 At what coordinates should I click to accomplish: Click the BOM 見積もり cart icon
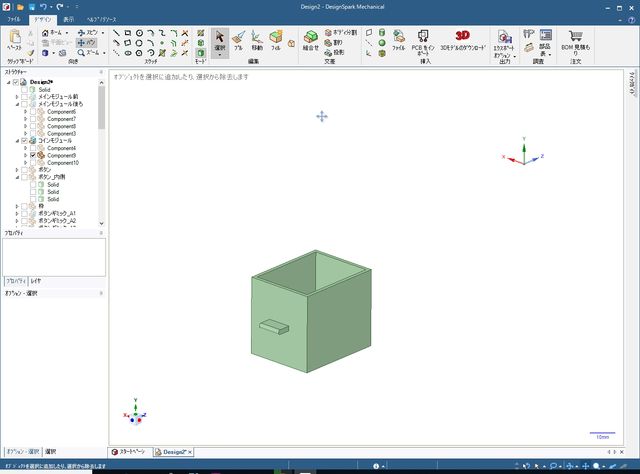(x=576, y=36)
